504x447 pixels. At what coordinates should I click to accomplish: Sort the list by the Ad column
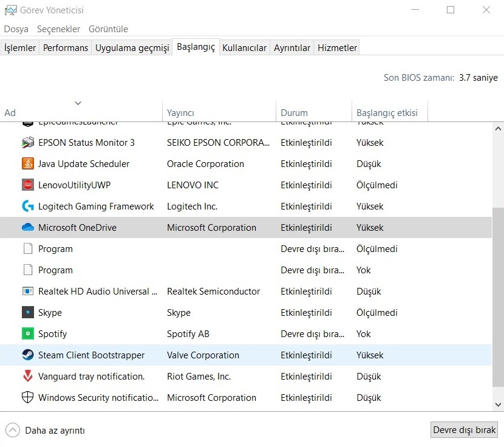[81, 111]
